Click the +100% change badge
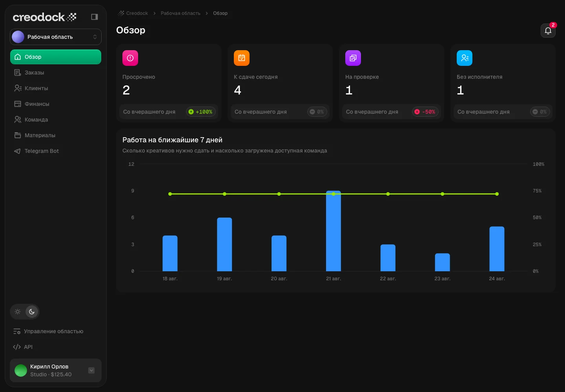The image size is (565, 392). coord(201,112)
